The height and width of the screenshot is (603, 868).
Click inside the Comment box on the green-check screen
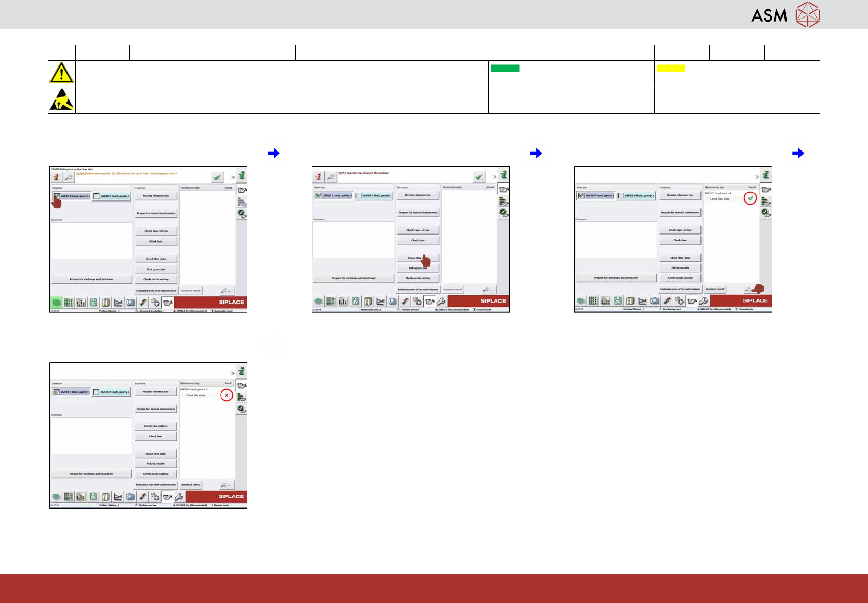pos(616,240)
